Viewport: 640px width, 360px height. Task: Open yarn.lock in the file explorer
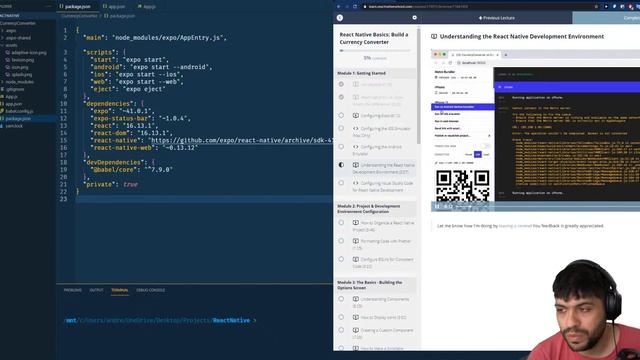14,126
